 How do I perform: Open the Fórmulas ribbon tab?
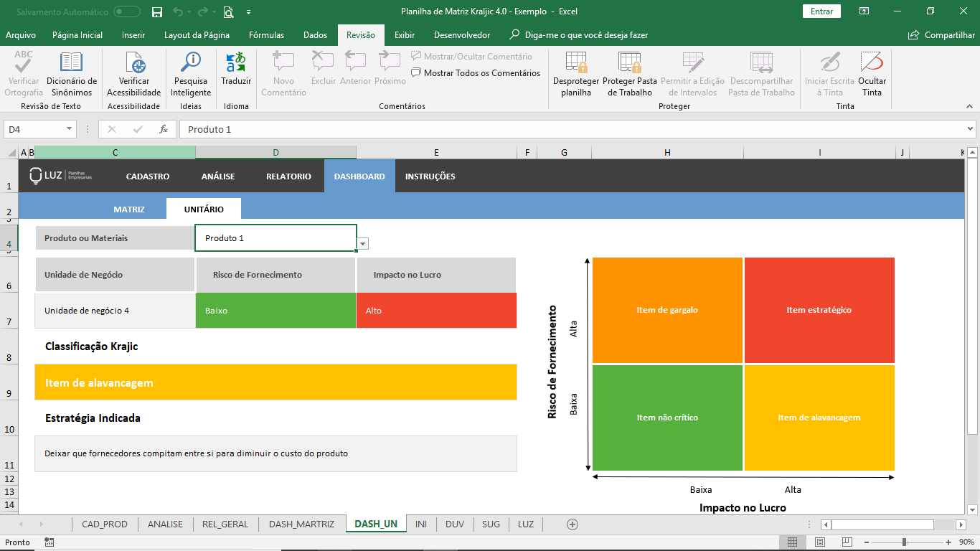click(266, 35)
